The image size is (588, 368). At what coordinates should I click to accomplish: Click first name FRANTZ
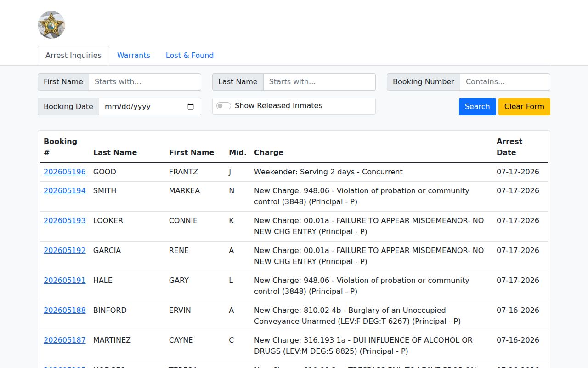(183, 172)
